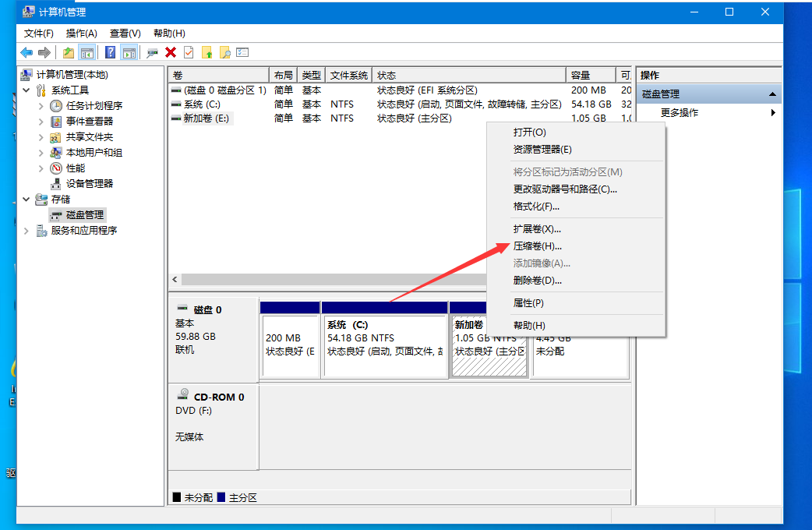Open Help via the question mark toolbar icon
The height and width of the screenshot is (530, 812).
[x=110, y=51]
